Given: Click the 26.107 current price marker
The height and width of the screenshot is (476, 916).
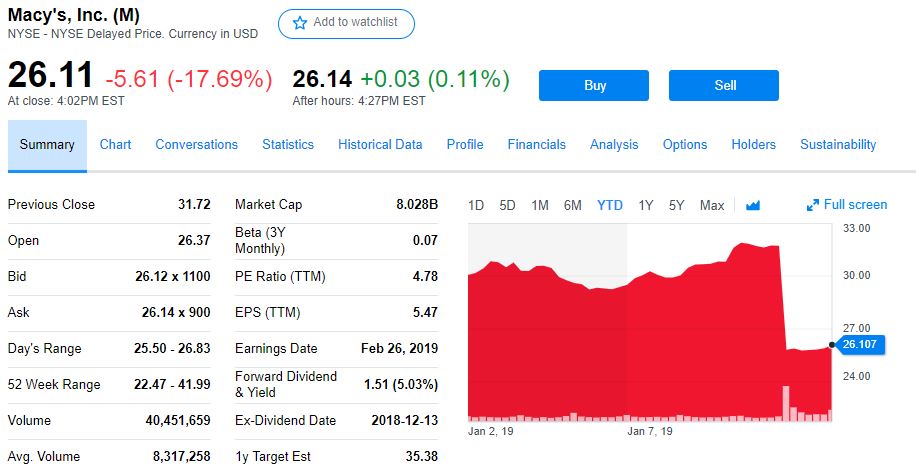Looking at the screenshot, I should [x=860, y=344].
